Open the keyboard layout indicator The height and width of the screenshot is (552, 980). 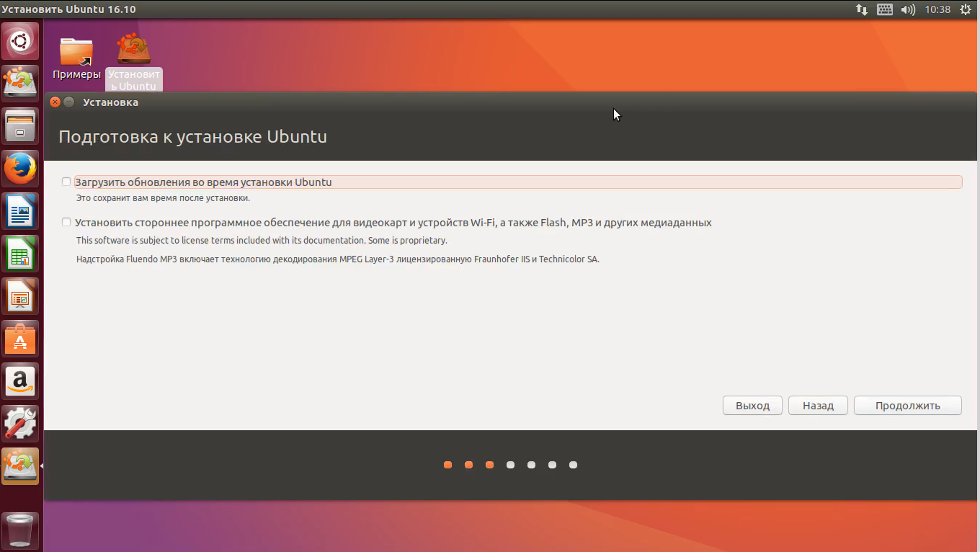pos(885,9)
